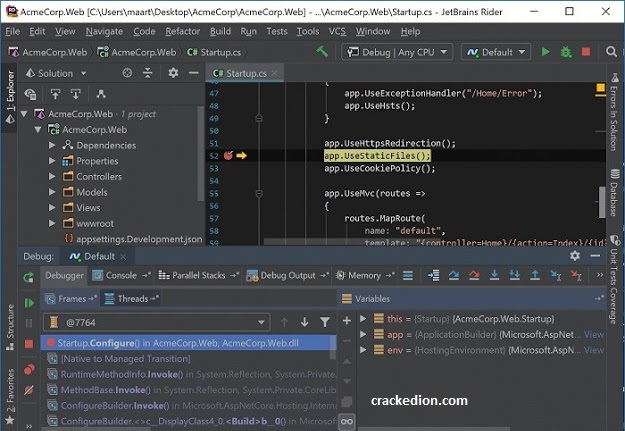This screenshot has width=625, height=431.
Task: Hide the Solution panel with the minus icon
Action: coord(194,73)
